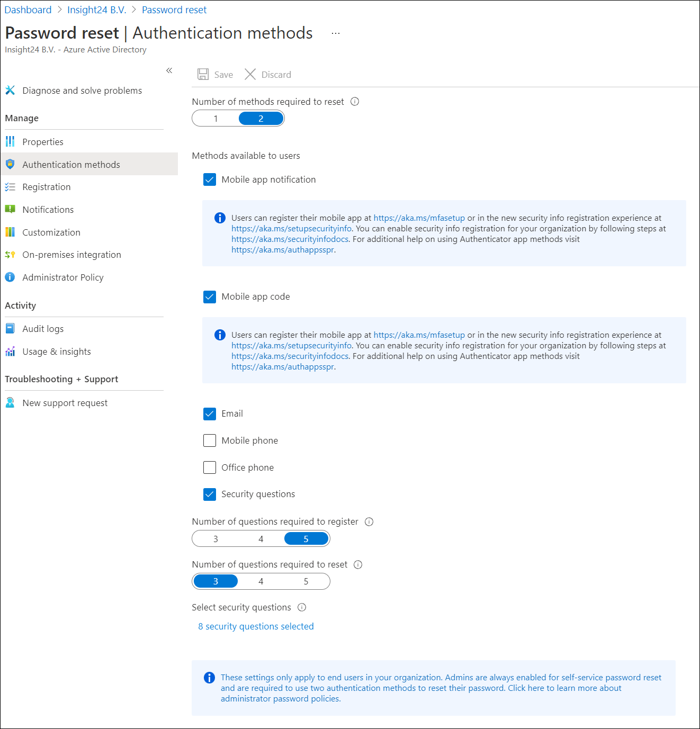Open the ellipsis more options menu

click(336, 33)
